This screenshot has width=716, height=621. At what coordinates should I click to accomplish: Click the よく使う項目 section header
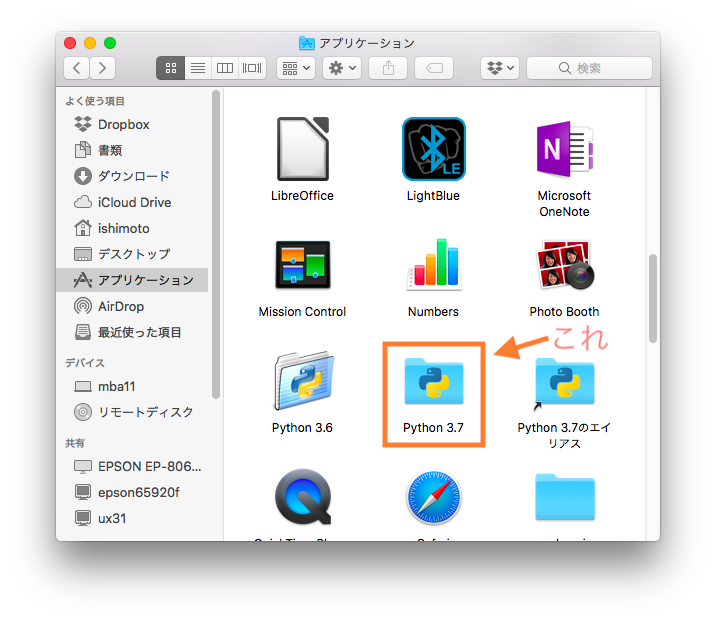[95, 101]
